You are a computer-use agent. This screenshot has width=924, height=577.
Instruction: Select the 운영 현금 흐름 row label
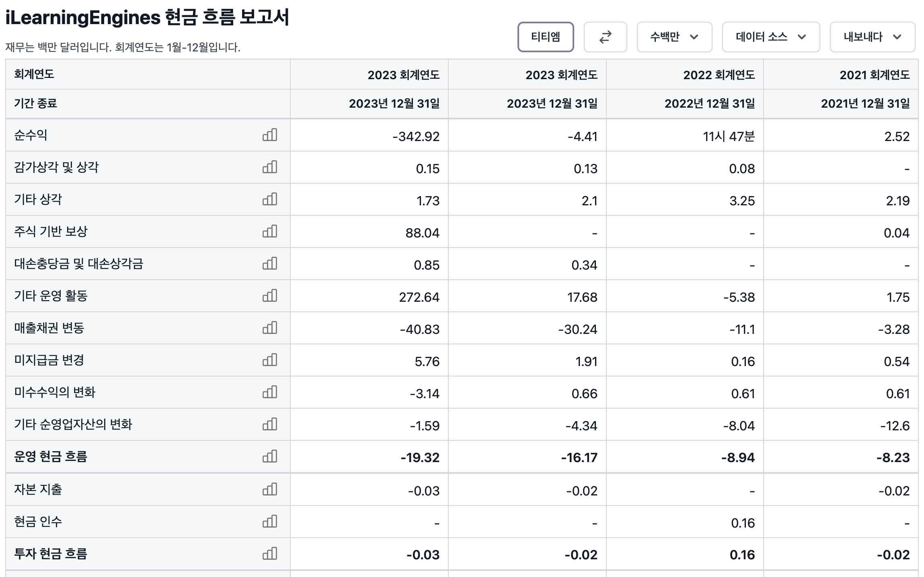(x=51, y=457)
